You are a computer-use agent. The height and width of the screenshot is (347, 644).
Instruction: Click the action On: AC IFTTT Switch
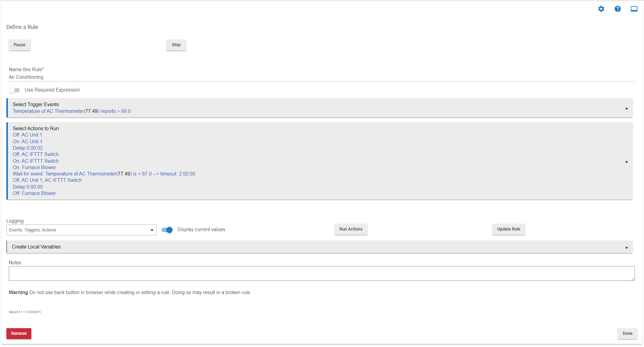click(36, 161)
